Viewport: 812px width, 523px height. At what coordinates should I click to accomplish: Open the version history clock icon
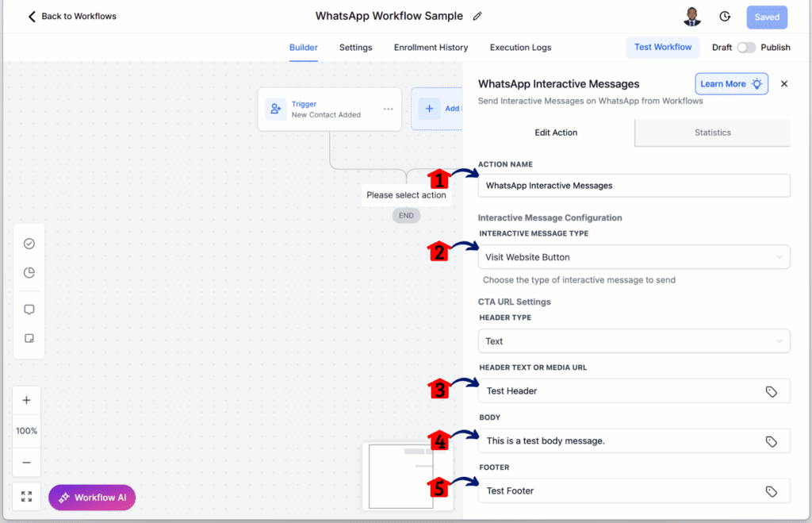point(725,17)
